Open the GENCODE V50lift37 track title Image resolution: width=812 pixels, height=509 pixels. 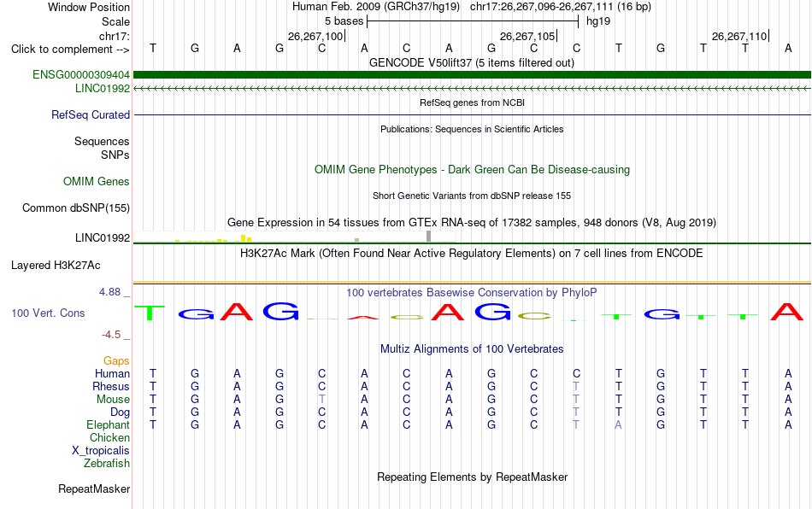tap(471, 62)
